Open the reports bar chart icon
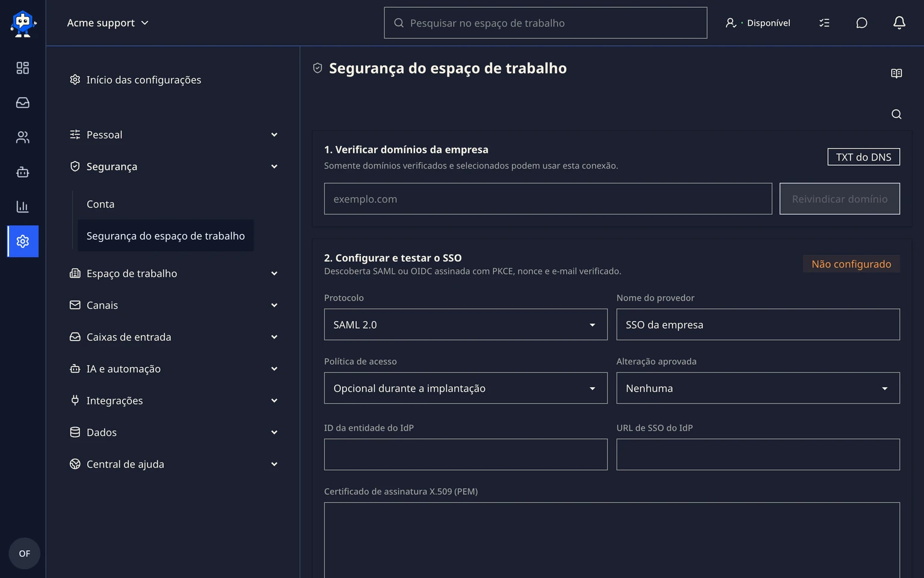The width and height of the screenshot is (924, 578). tap(23, 207)
